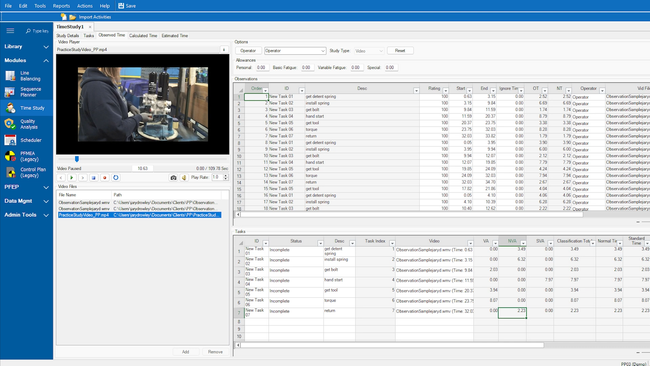Click the Observations horizontal scrollbar
Viewport: 650px width, 366px height.
point(411,215)
